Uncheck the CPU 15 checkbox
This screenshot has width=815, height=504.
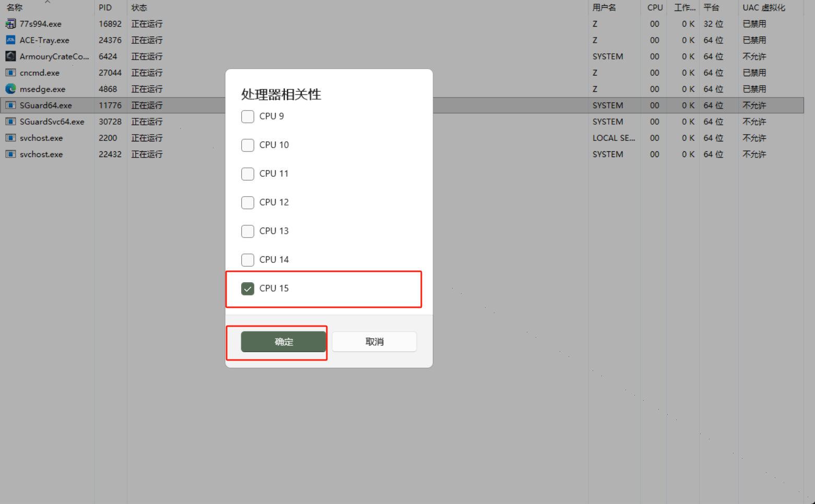[247, 288]
